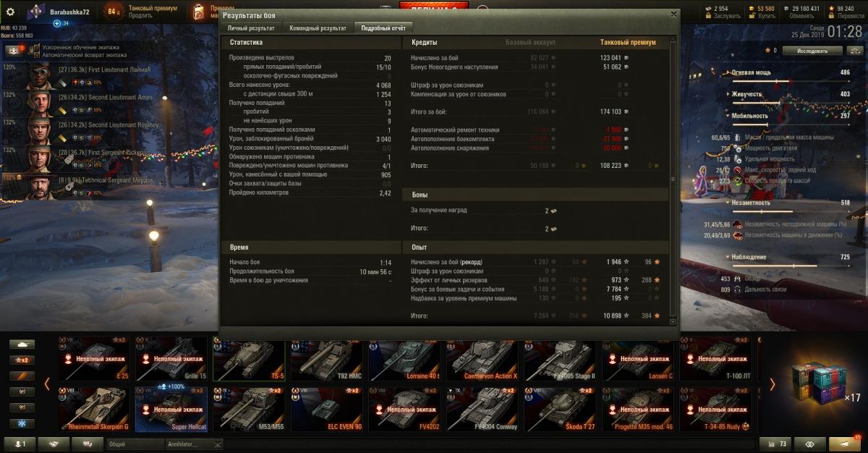This screenshot has width=868, height=453.
Task: Open the handshake referral button
Action: click(54, 444)
